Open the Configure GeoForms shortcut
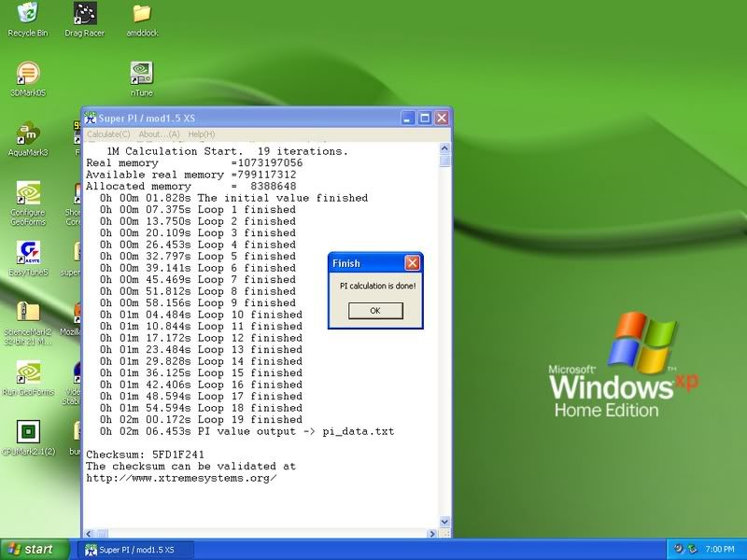The image size is (747, 560). (28, 203)
